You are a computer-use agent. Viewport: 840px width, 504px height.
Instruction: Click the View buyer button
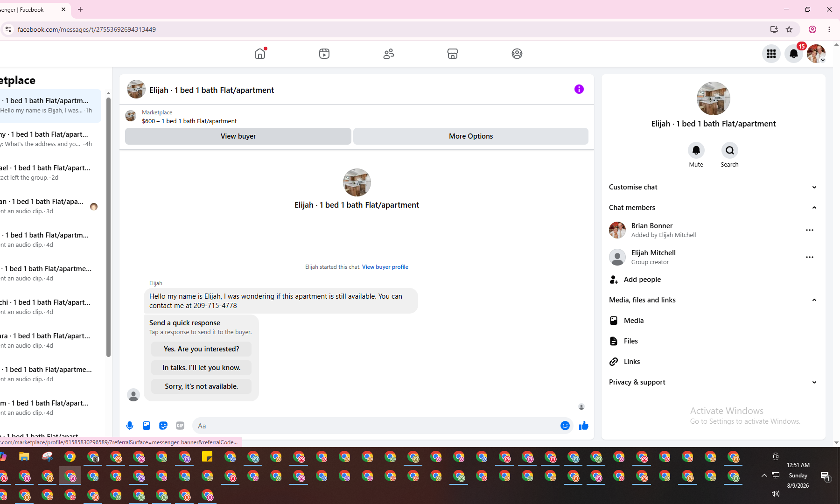pos(238,136)
